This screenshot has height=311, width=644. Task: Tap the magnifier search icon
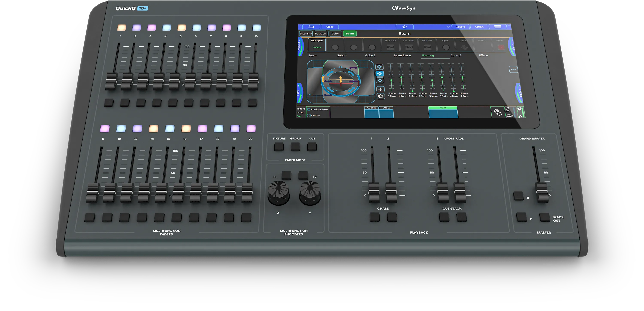[521, 116]
